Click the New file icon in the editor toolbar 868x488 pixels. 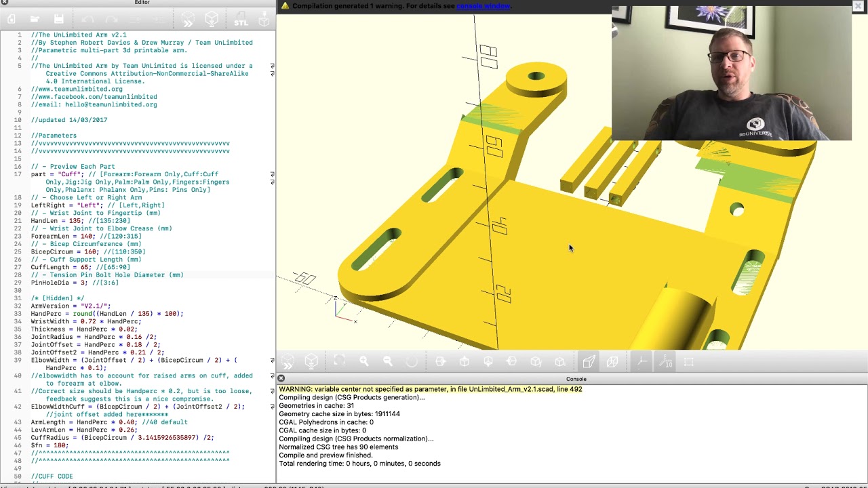coord(11,20)
